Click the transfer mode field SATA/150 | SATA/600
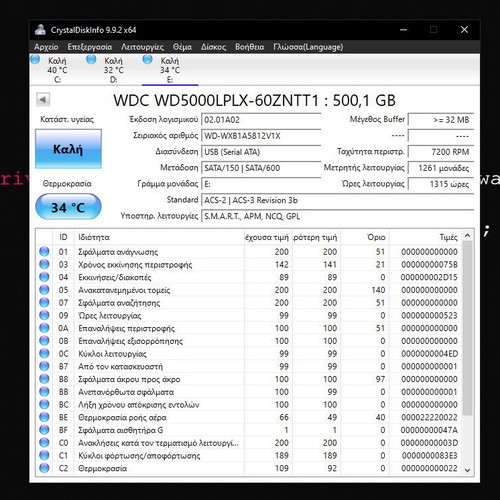The height and width of the screenshot is (500, 500). pyautogui.click(x=261, y=168)
